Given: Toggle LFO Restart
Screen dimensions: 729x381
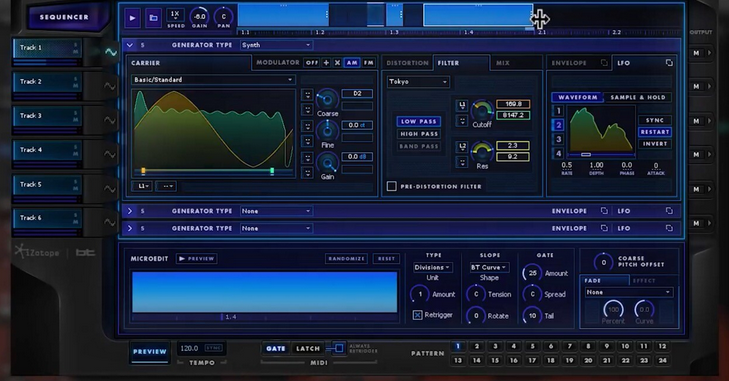Looking at the screenshot, I should (x=655, y=132).
